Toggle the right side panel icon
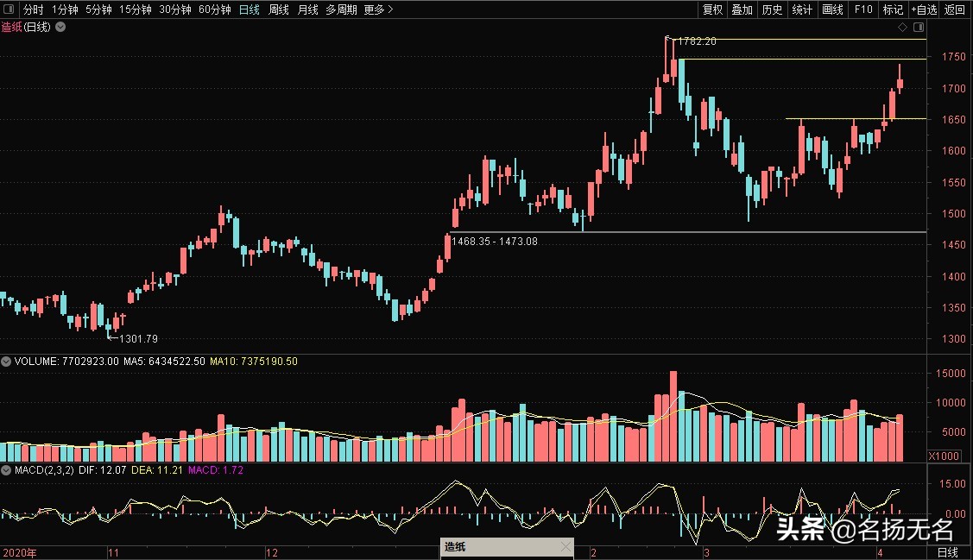The image size is (973, 560). point(919,27)
